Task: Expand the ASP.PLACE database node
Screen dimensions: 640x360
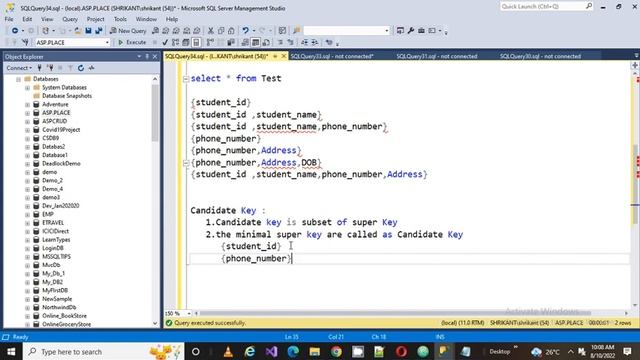Action: [x=27, y=113]
